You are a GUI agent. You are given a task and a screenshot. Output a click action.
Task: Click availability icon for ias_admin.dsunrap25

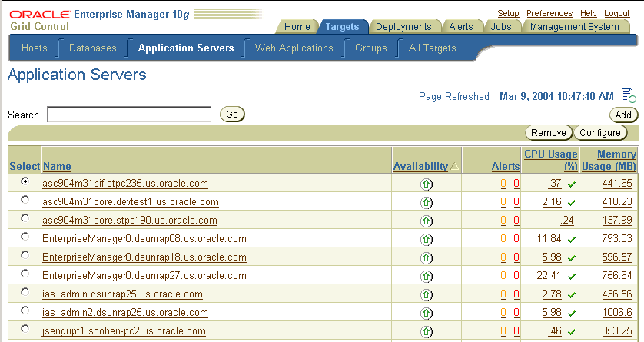427,295
